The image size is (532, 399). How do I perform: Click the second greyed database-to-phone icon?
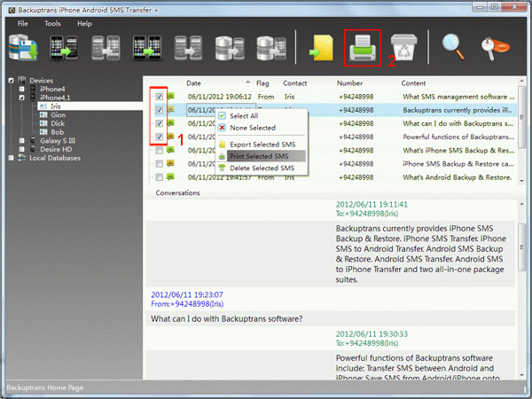click(271, 48)
